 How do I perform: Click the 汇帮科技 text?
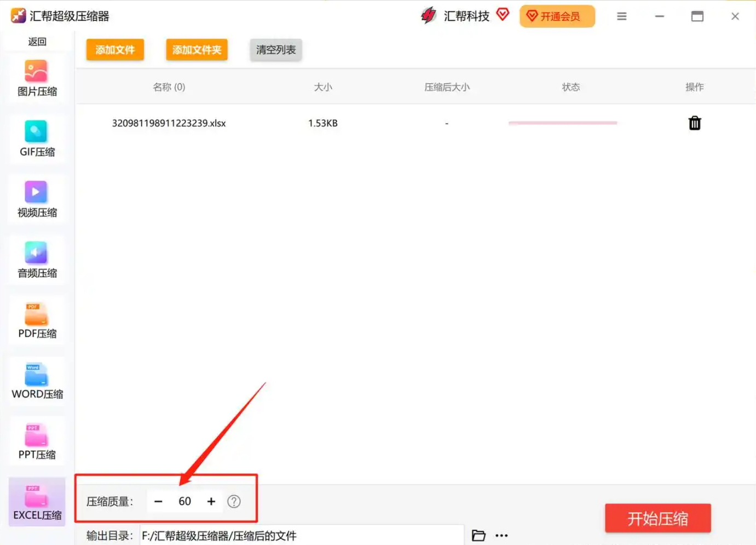click(x=466, y=16)
